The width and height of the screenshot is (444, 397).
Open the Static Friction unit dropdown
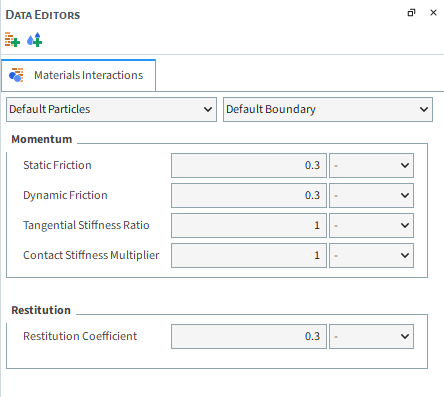[371, 165]
